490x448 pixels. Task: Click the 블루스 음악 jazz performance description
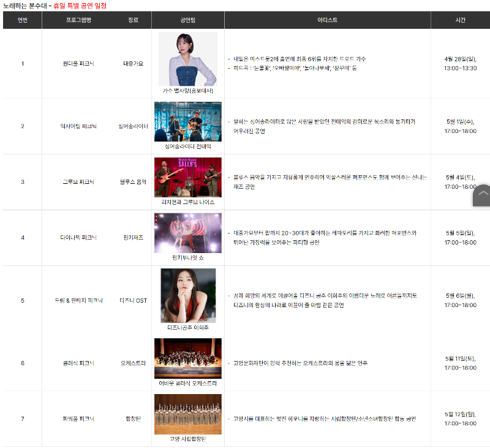tap(330, 182)
